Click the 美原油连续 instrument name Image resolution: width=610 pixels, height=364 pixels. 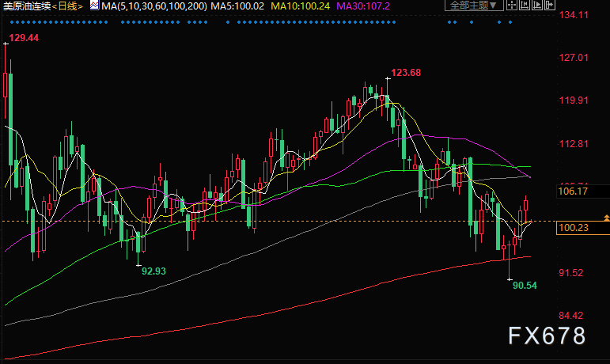[x=27, y=6]
